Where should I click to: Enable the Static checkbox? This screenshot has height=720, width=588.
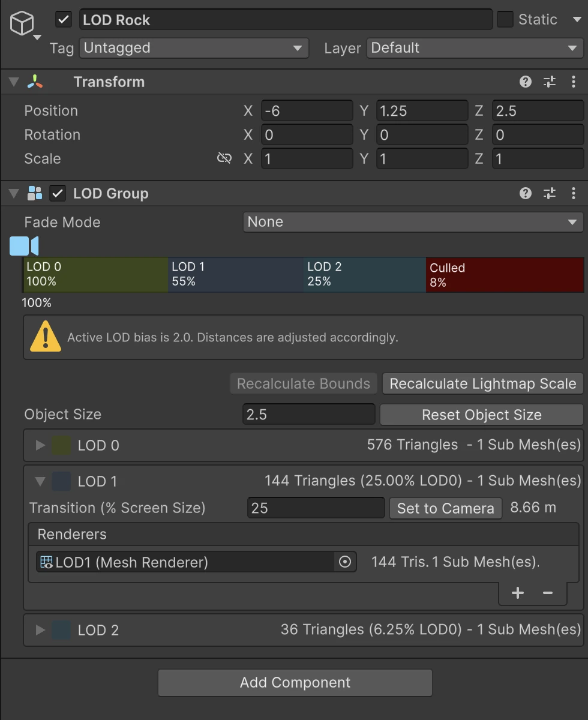point(505,20)
